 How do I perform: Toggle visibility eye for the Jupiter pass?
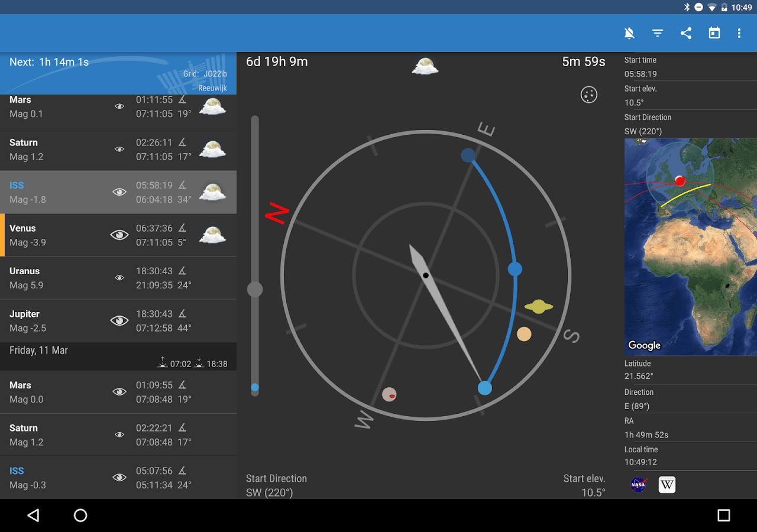tap(119, 320)
